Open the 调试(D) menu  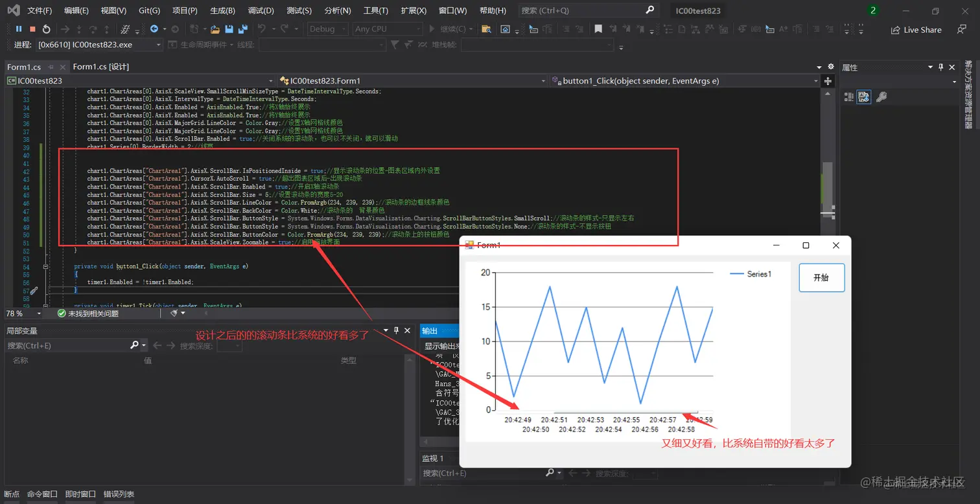pos(261,10)
